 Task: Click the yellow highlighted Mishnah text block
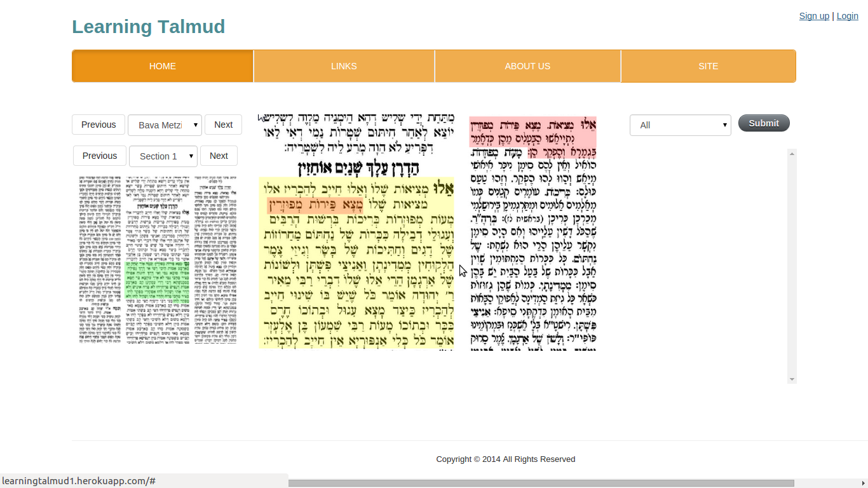click(x=356, y=262)
